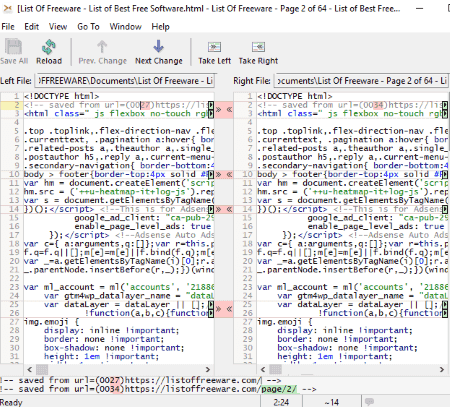Click 'google_ad_client' line in right pane
This screenshot has height=407, width=450.
click(x=378, y=218)
